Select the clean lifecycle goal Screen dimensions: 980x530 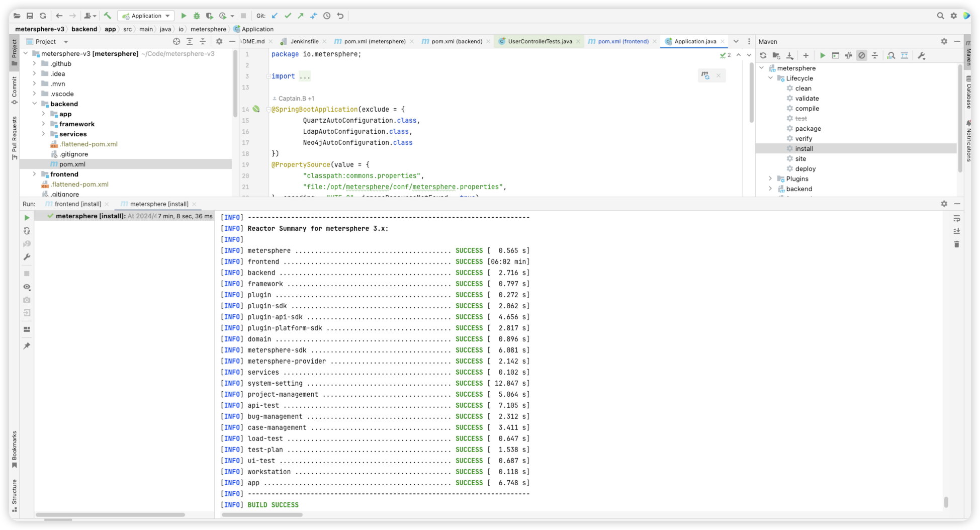tap(803, 88)
